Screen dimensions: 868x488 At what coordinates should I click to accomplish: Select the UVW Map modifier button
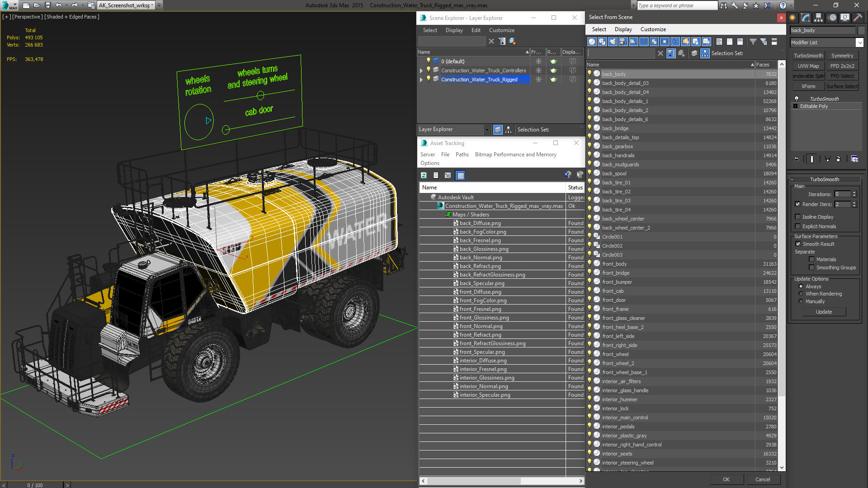coord(809,66)
